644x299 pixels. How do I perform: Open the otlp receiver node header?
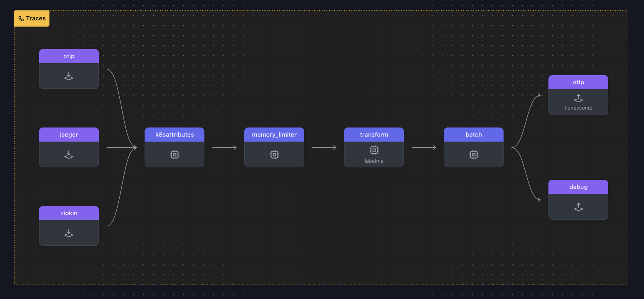tap(69, 56)
